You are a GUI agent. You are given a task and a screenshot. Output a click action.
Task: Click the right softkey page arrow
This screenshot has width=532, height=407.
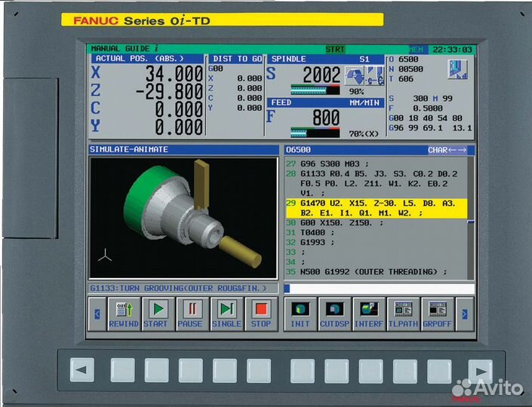(x=466, y=314)
